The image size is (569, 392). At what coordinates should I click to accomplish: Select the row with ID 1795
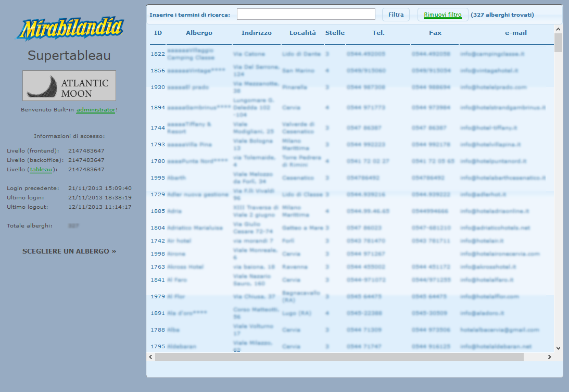[351, 346]
